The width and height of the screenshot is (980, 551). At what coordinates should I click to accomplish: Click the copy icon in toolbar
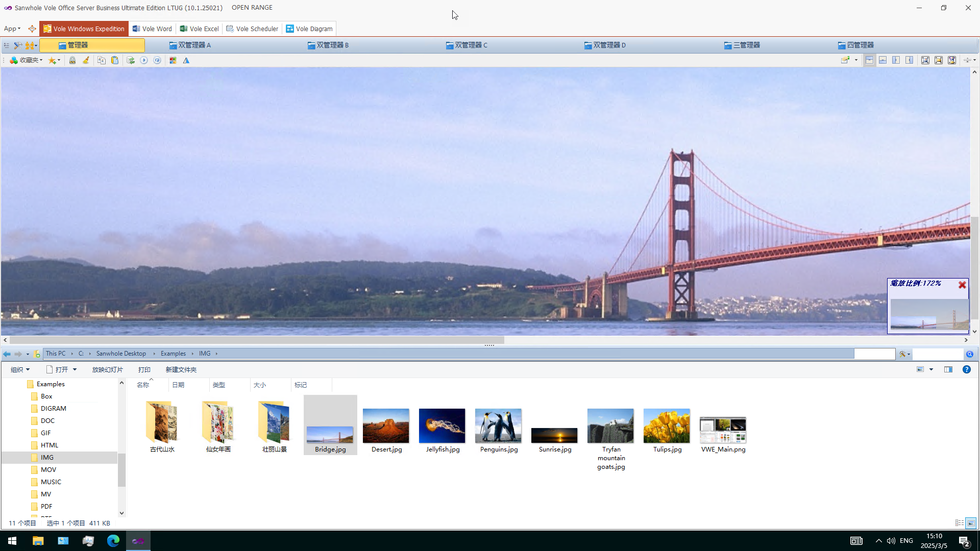(102, 60)
